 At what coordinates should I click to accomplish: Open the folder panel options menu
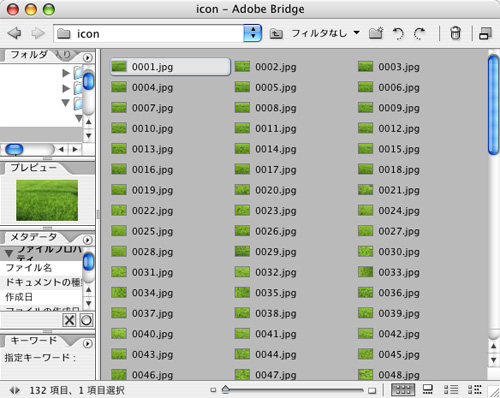tap(87, 58)
